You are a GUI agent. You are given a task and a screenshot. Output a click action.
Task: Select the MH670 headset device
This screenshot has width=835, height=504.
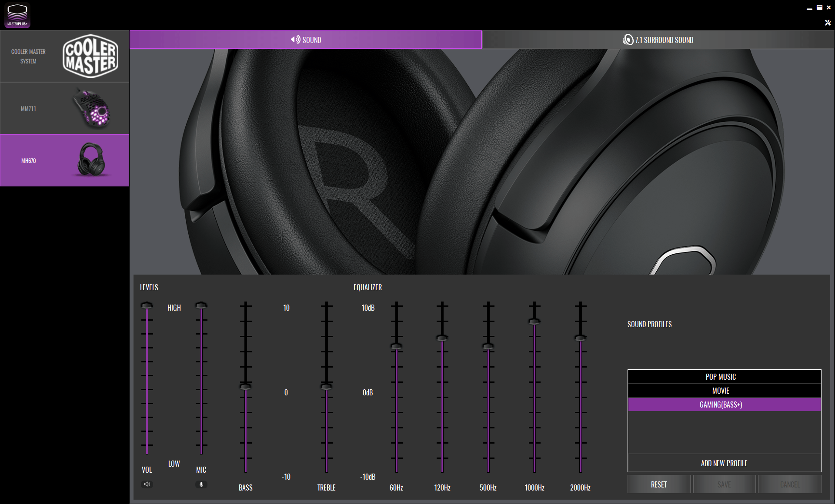(x=64, y=160)
